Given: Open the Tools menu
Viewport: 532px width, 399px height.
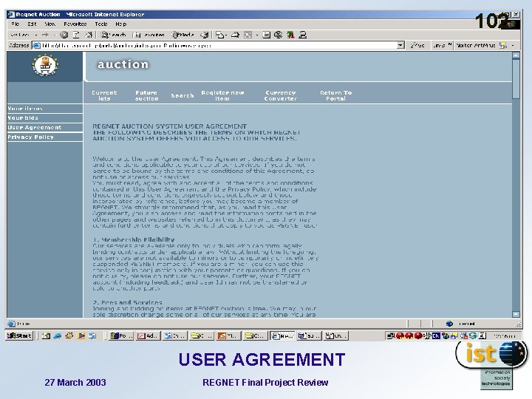Looking at the screenshot, I should click(x=101, y=24).
